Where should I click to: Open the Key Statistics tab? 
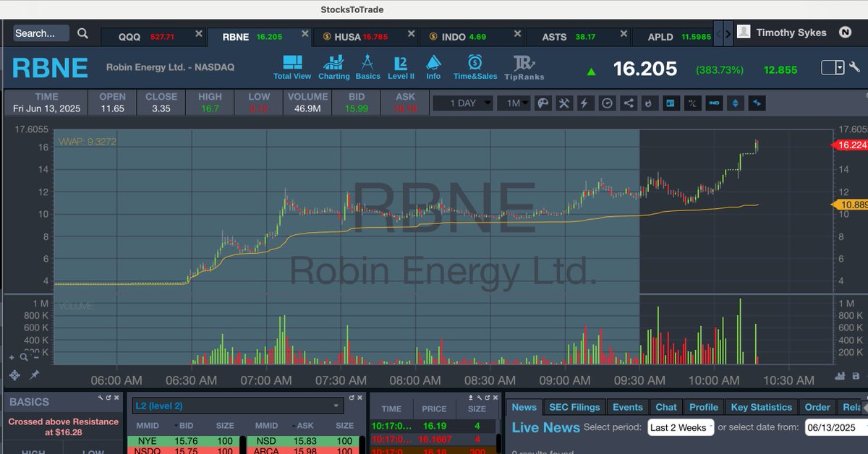[762, 407]
